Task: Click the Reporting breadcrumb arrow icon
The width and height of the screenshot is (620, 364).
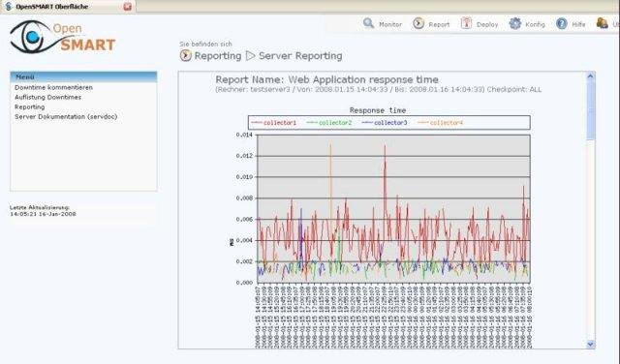Action: click(x=185, y=56)
